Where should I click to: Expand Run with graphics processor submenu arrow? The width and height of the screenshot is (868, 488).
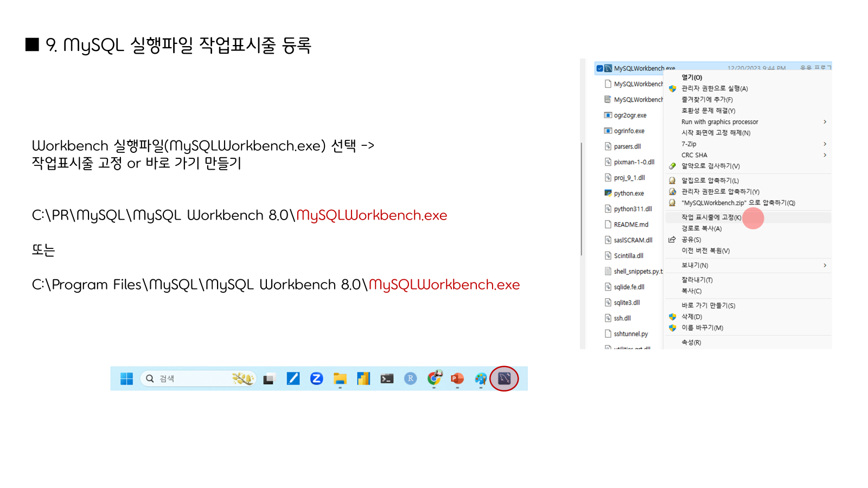point(825,122)
